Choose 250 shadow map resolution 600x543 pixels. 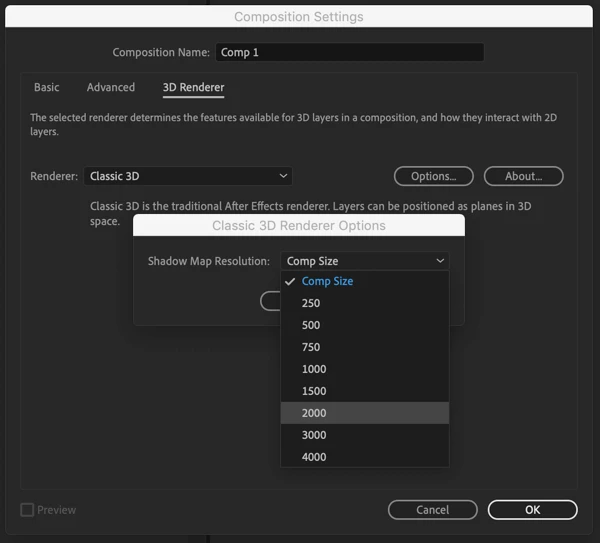[365, 303]
